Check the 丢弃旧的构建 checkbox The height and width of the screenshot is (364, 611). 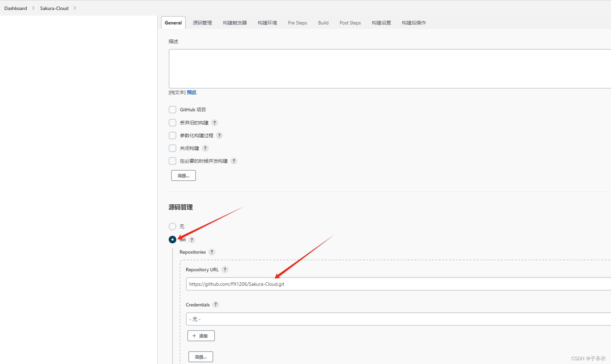click(173, 123)
